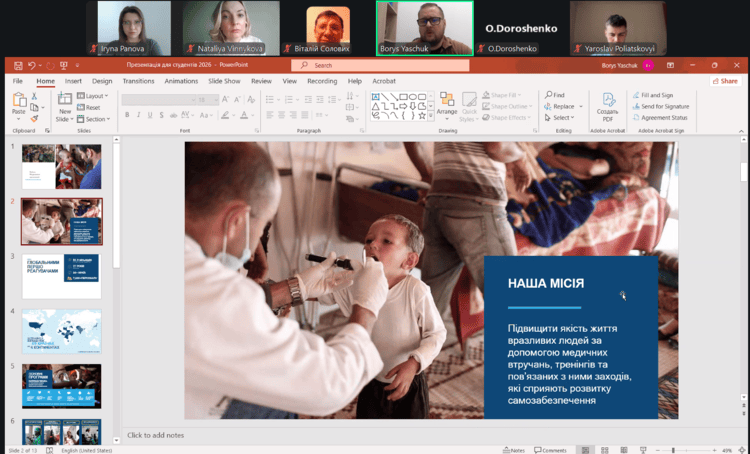Click the Find magnifier tool
Image resolution: width=750 pixels, height=454 pixels.
(x=555, y=95)
